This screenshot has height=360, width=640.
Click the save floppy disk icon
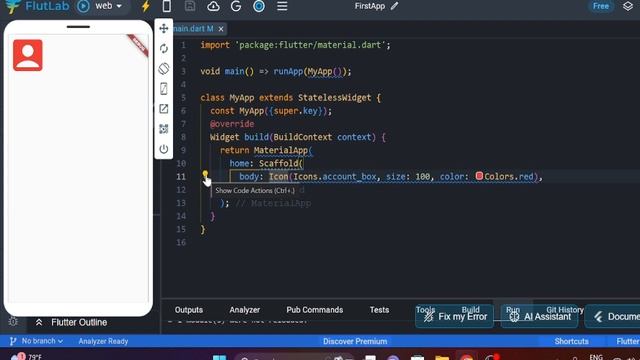pyautogui.click(x=190, y=6)
